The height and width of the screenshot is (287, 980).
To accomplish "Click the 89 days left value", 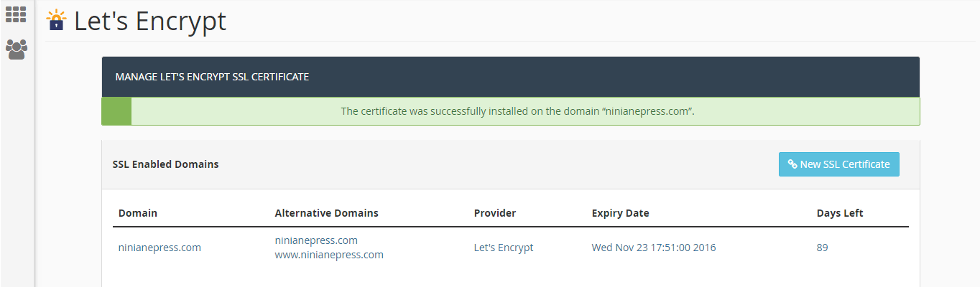I will tap(823, 248).
